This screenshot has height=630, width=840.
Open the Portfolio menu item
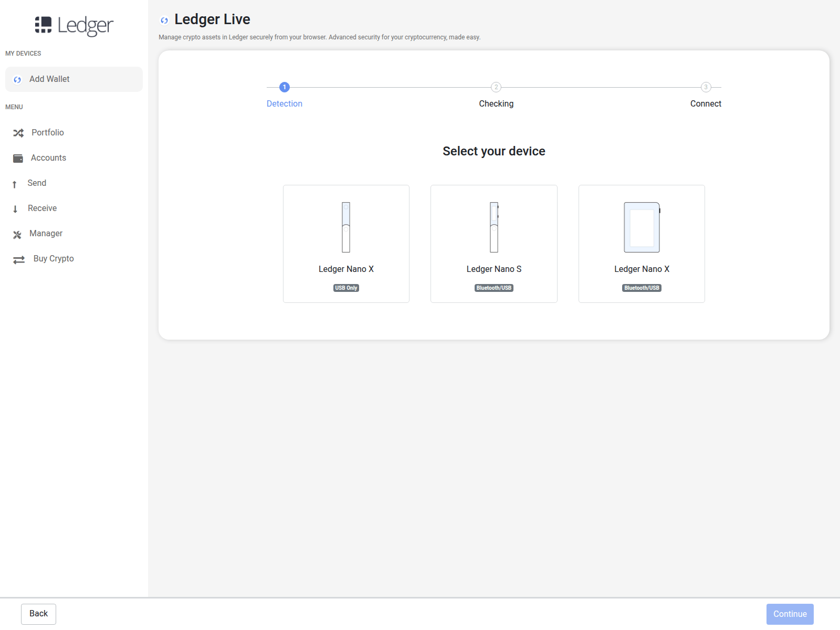point(74,133)
